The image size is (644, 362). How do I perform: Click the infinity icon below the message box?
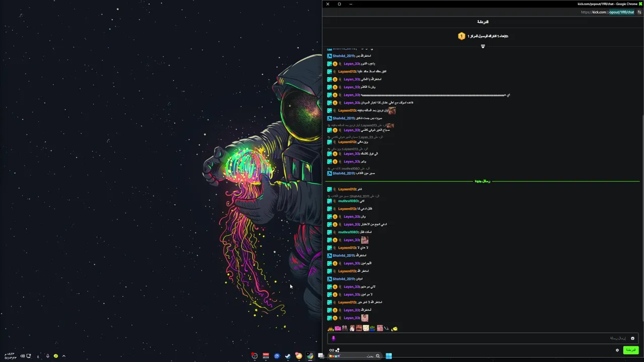click(331, 350)
